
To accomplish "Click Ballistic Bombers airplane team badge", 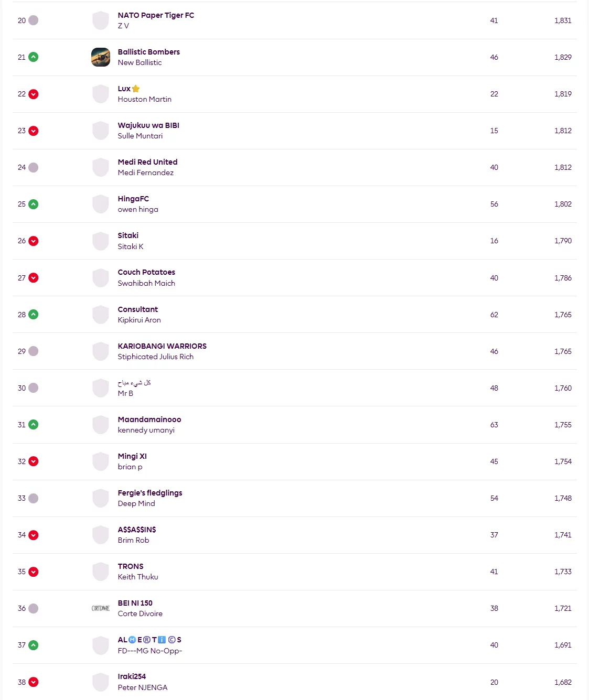I will point(101,57).
